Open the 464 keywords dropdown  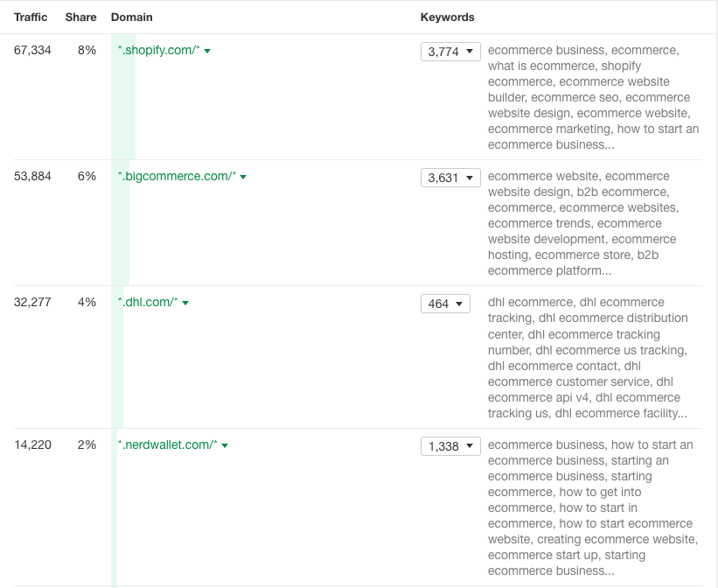click(x=445, y=304)
